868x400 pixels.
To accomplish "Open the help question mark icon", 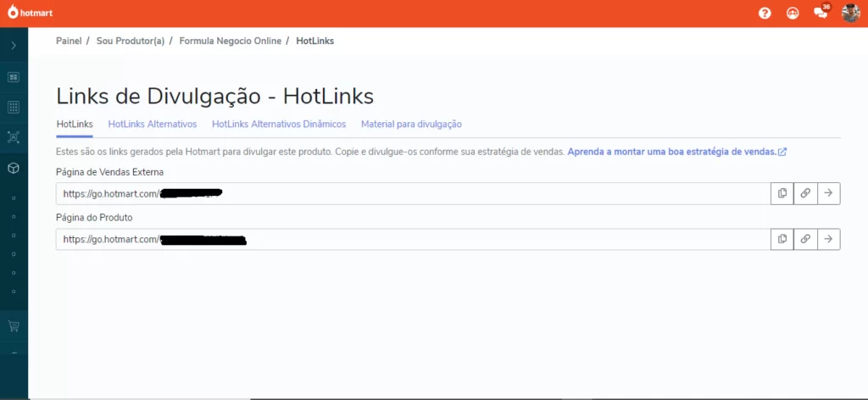I will pos(765,14).
